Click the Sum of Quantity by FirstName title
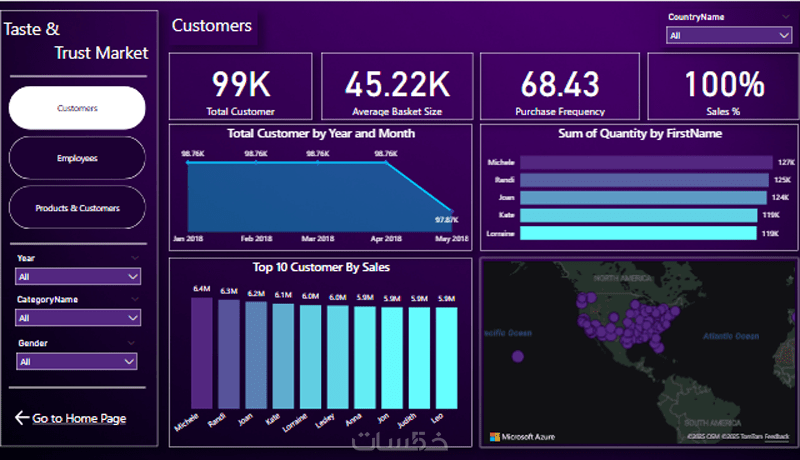The height and width of the screenshot is (460, 800). click(x=640, y=134)
